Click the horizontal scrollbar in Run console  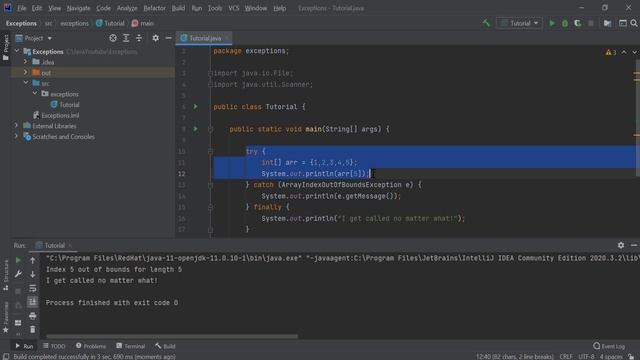coord(172,337)
